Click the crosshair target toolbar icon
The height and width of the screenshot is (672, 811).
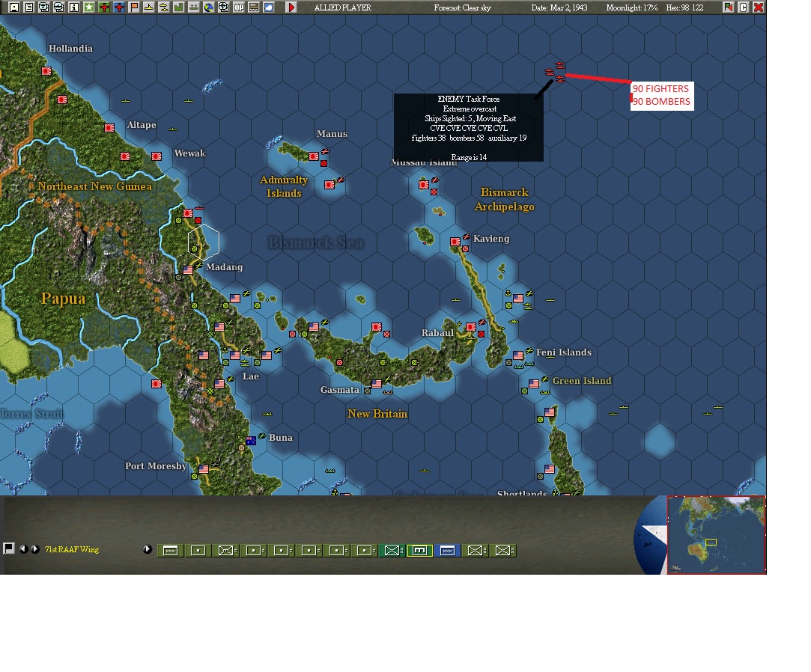224,7
